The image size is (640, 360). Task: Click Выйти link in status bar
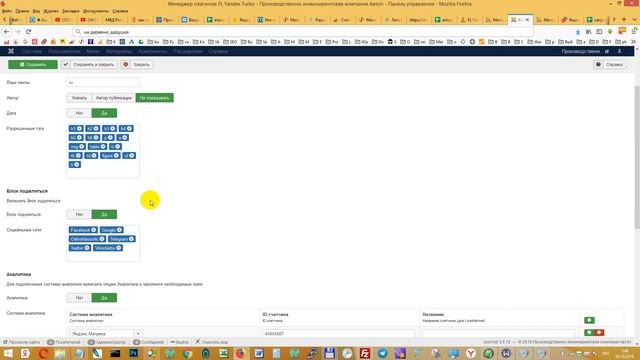point(180,342)
